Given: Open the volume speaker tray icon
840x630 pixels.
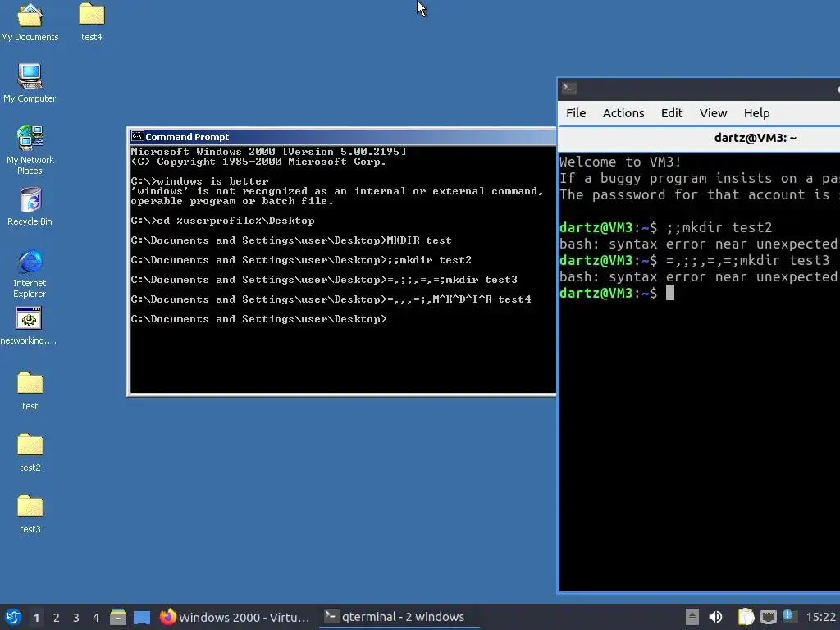Looking at the screenshot, I should [715, 617].
